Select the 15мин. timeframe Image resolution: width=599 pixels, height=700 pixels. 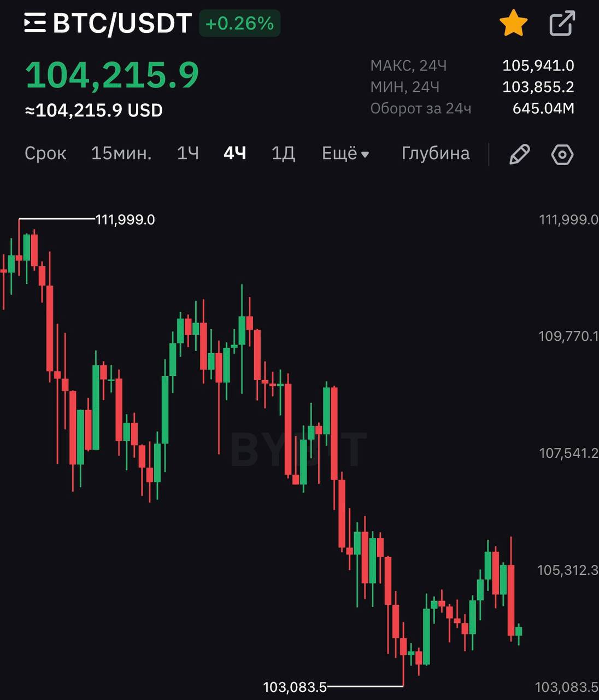click(121, 153)
